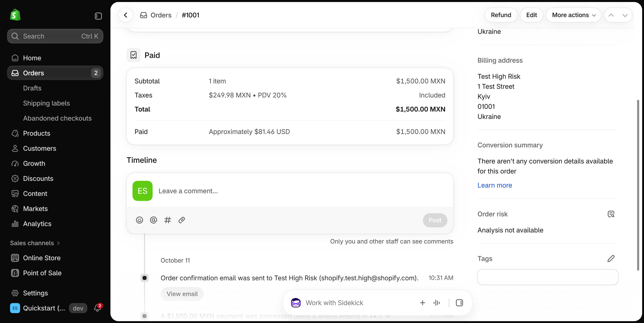Click the Edit order button
The width and height of the screenshot is (644, 323).
(x=532, y=15)
